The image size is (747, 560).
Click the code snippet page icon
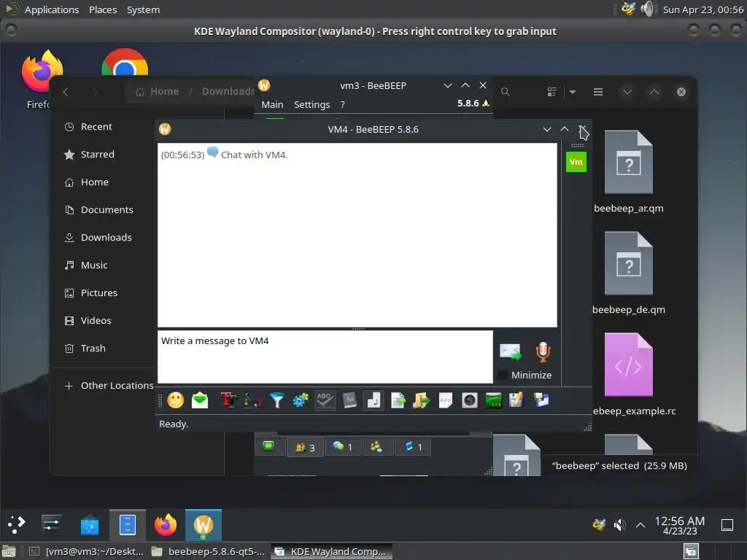tap(446, 400)
